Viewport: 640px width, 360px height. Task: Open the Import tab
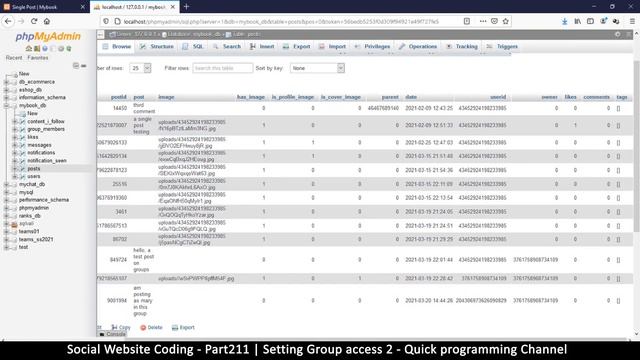[332, 47]
